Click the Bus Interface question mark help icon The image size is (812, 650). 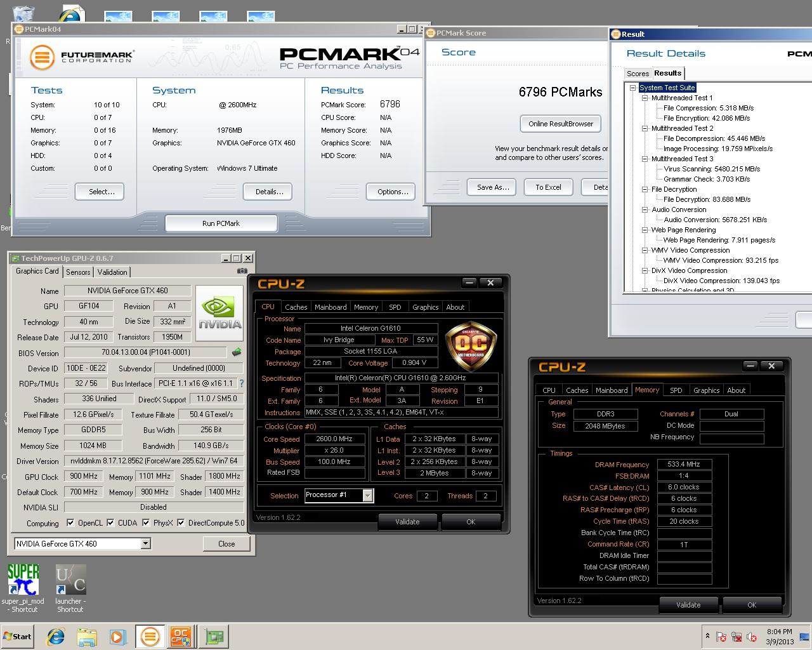coord(241,383)
